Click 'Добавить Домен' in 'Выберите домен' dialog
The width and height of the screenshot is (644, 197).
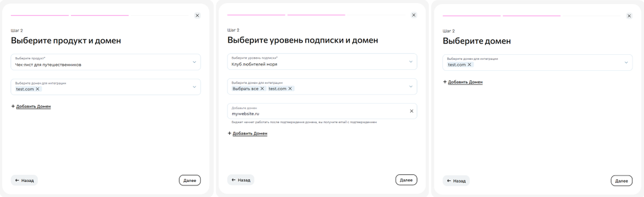(x=463, y=82)
